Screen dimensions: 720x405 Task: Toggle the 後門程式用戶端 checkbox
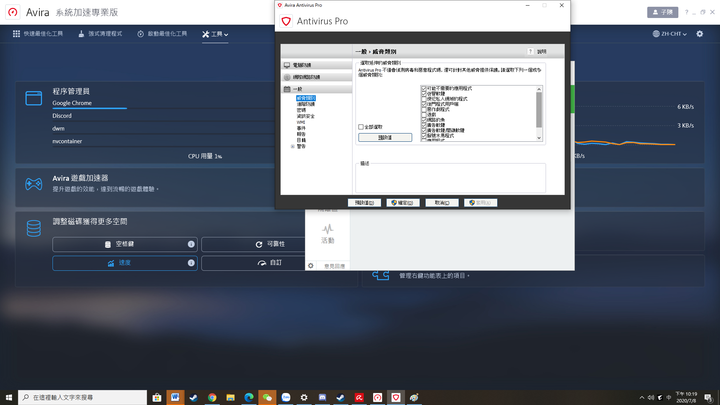coord(424,104)
